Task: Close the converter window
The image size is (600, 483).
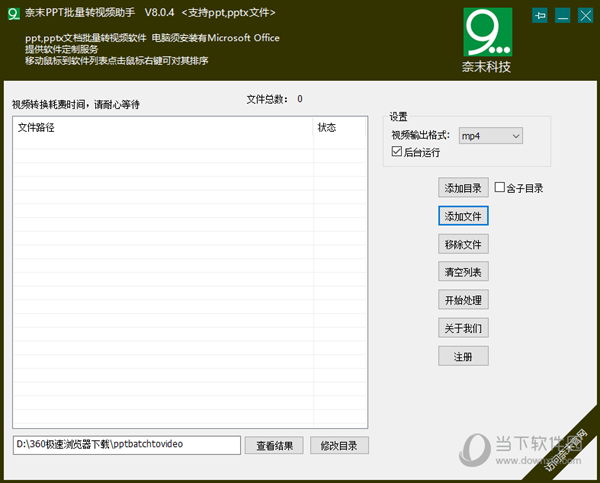Action: [x=585, y=16]
